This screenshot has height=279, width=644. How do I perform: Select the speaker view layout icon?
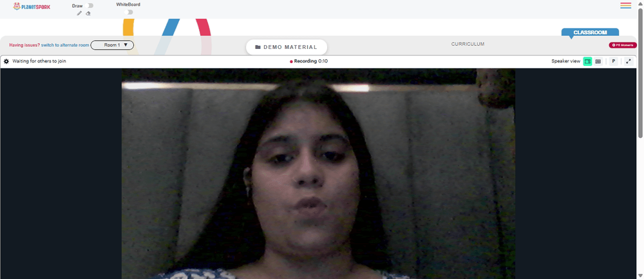[x=588, y=61]
